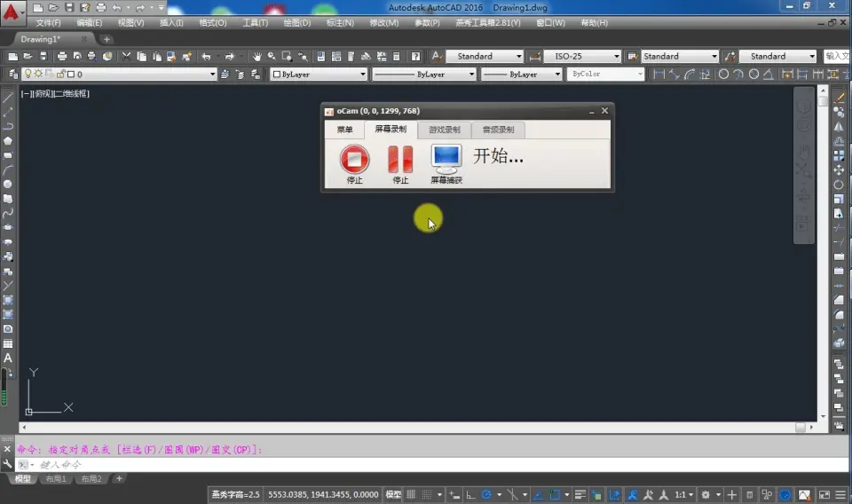Switch to the 布局1 layout tab

pos(56,478)
